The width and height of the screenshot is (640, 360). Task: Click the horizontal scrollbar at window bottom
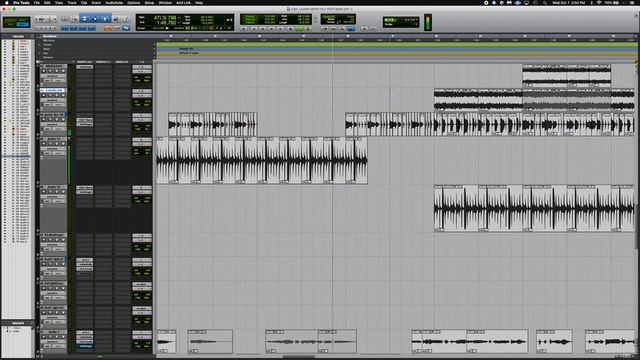299,357
